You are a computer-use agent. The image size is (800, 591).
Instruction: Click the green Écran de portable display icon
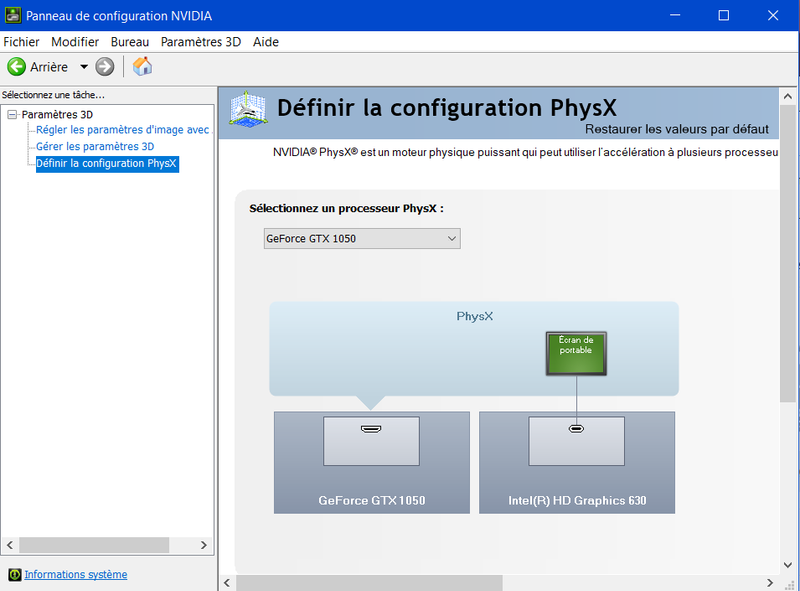point(576,353)
